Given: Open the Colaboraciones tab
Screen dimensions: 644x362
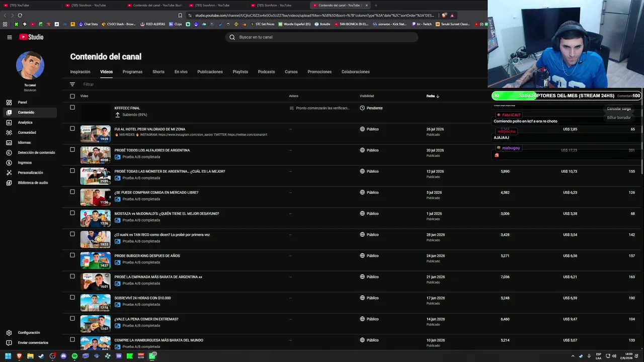Looking at the screenshot, I should tap(355, 72).
